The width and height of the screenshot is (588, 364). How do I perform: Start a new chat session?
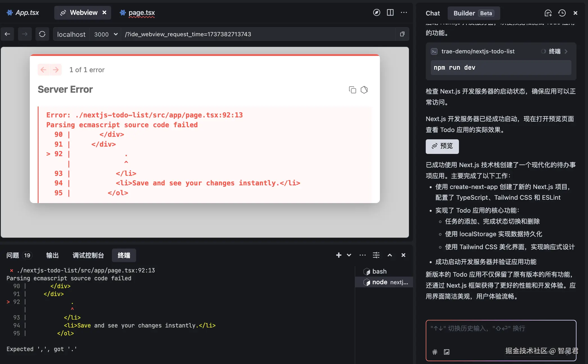pos(548,13)
